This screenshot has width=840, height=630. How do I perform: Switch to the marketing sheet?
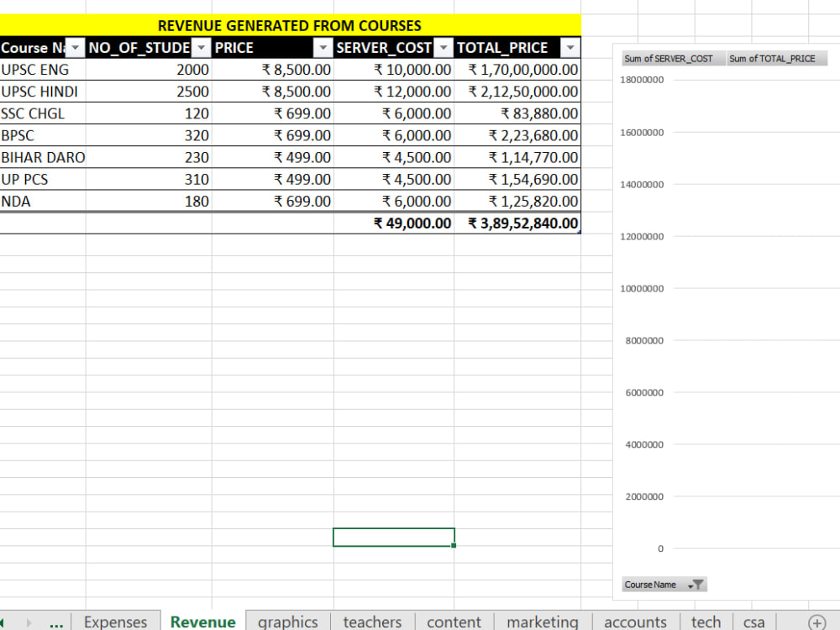tap(542, 622)
